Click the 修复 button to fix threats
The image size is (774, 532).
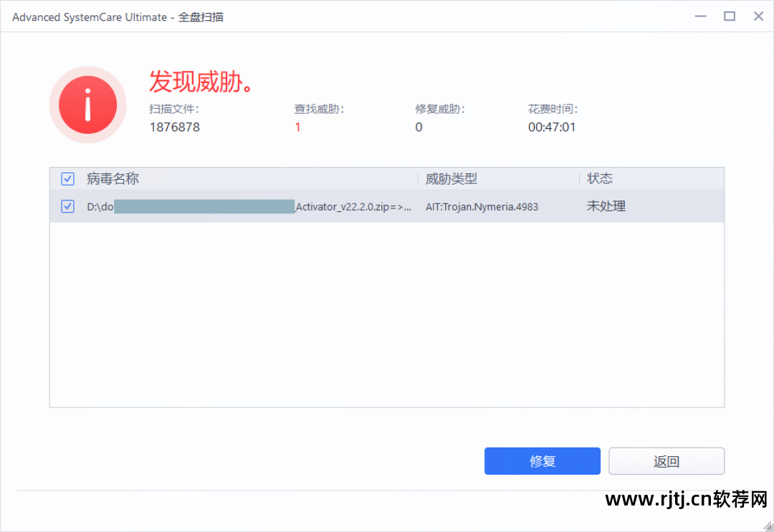(543, 461)
